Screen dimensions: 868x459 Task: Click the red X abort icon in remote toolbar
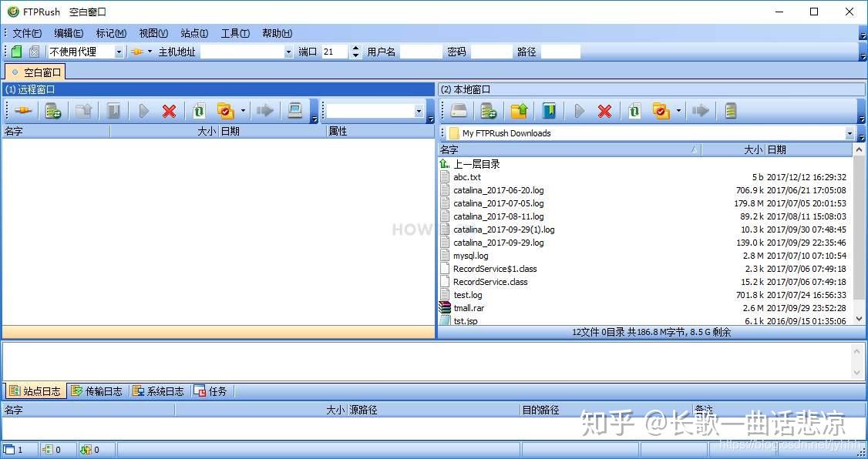click(168, 110)
